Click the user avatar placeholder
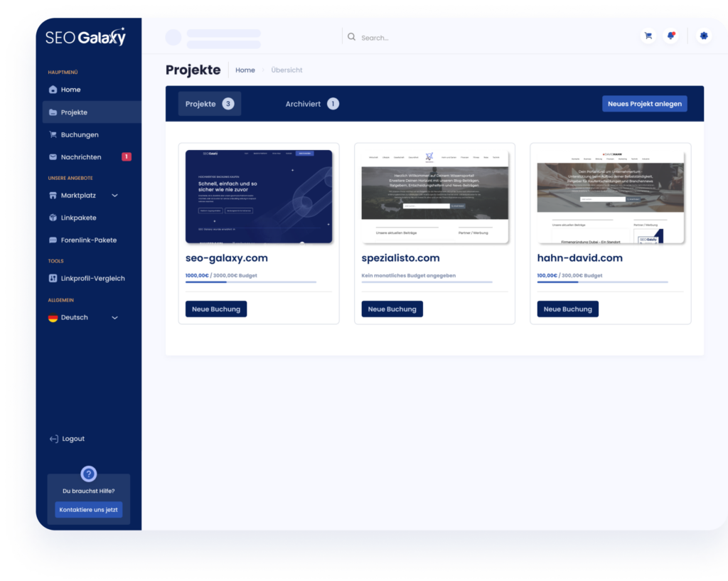728x581 pixels. pos(173,37)
